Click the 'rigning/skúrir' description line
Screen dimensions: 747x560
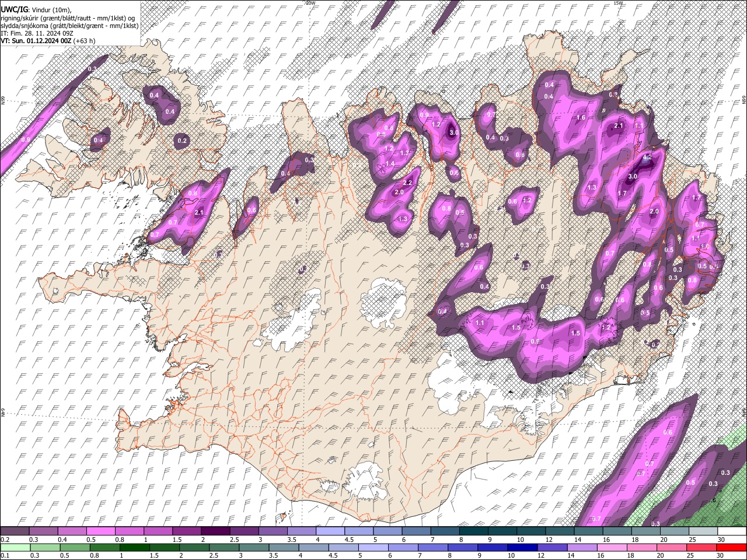(x=68, y=18)
